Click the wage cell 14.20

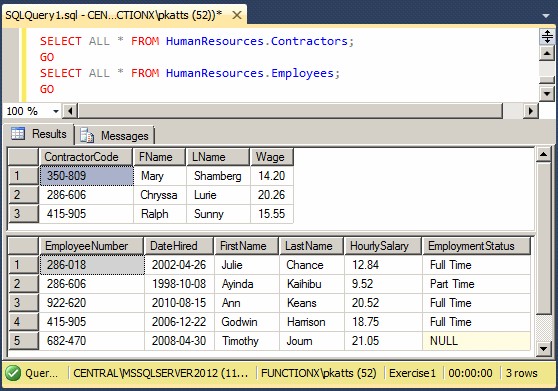(272, 176)
